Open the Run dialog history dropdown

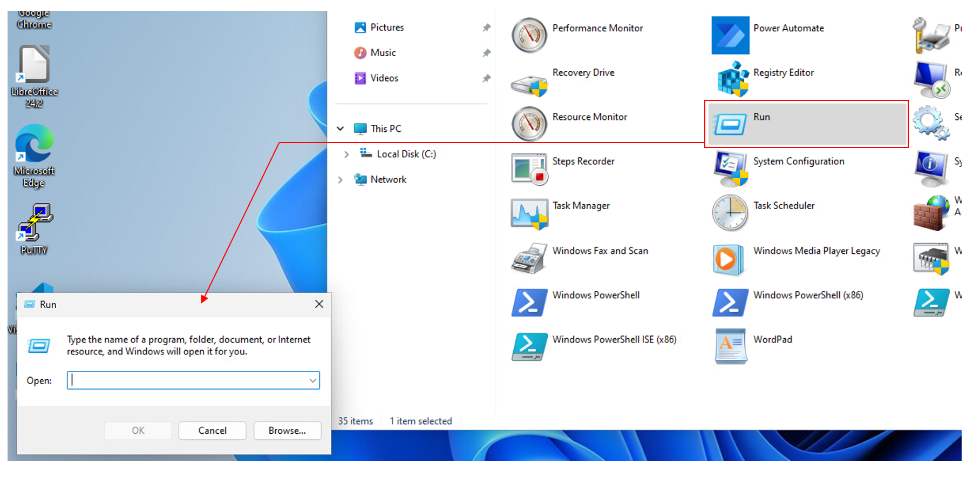click(312, 381)
